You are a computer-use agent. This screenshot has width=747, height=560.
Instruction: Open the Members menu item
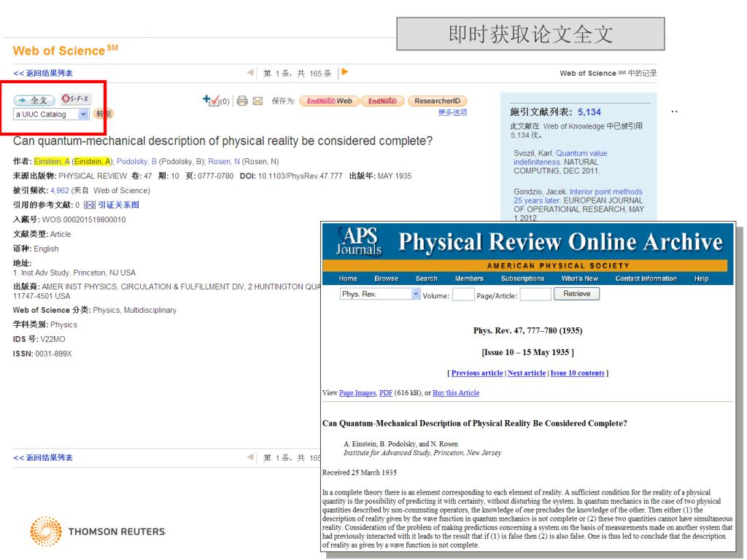[469, 279]
